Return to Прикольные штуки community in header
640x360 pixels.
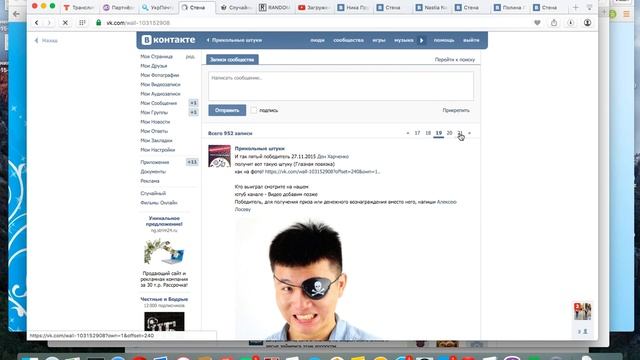point(234,40)
